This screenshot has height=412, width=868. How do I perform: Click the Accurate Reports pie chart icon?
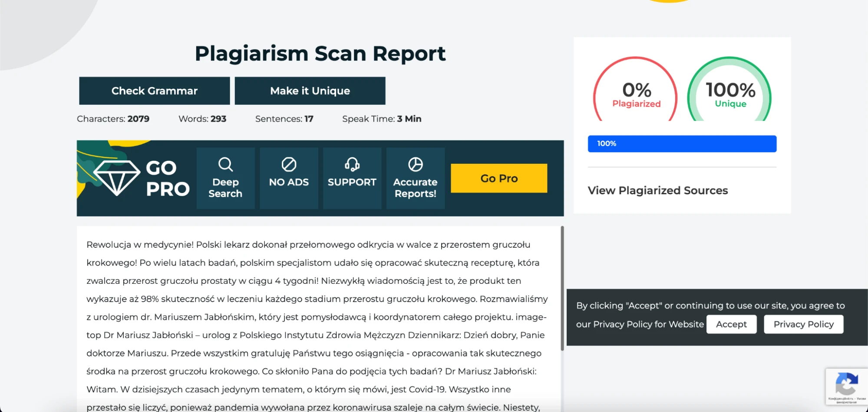click(x=416, y=165)
